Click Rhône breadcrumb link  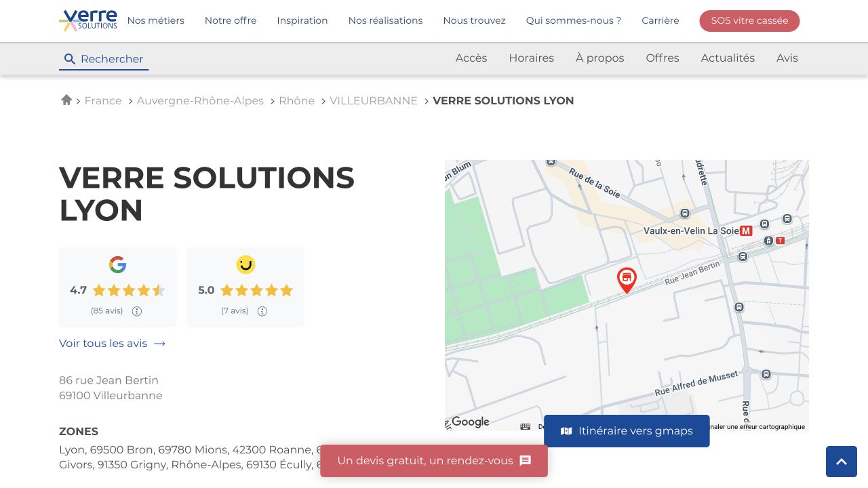point(297,101)
